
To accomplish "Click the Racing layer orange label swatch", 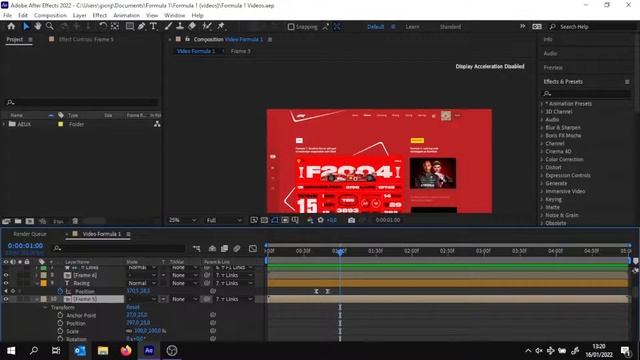I will 43,283.
